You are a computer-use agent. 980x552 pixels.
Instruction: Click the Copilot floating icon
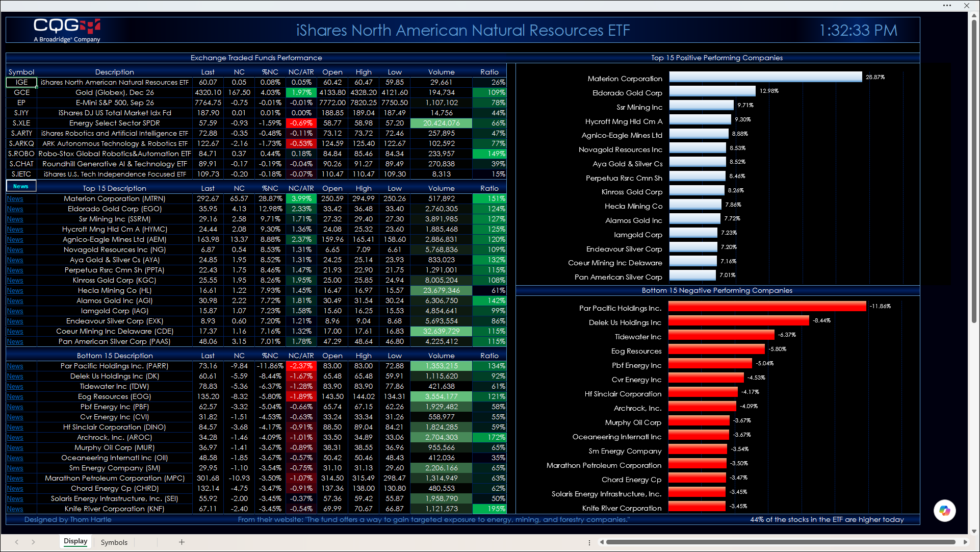click(x=944, y=510)
